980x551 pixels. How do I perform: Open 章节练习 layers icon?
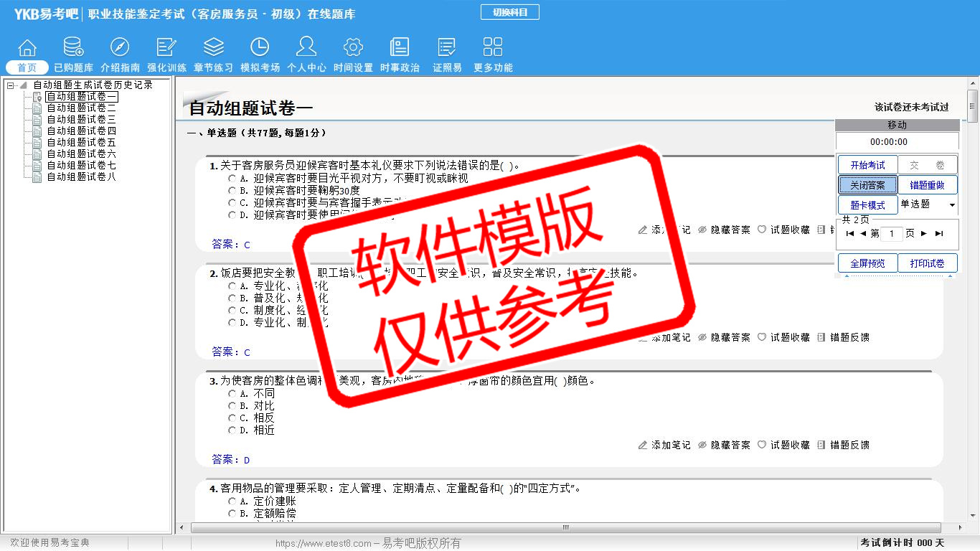click(x=213, y=48)
